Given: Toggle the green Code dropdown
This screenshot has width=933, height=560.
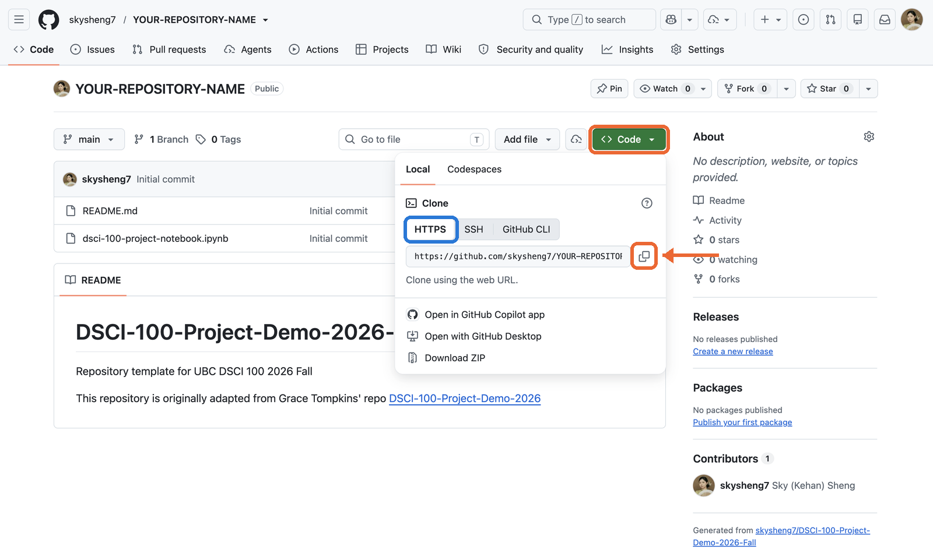Looking at the screenshot, I should pos(629,139).
